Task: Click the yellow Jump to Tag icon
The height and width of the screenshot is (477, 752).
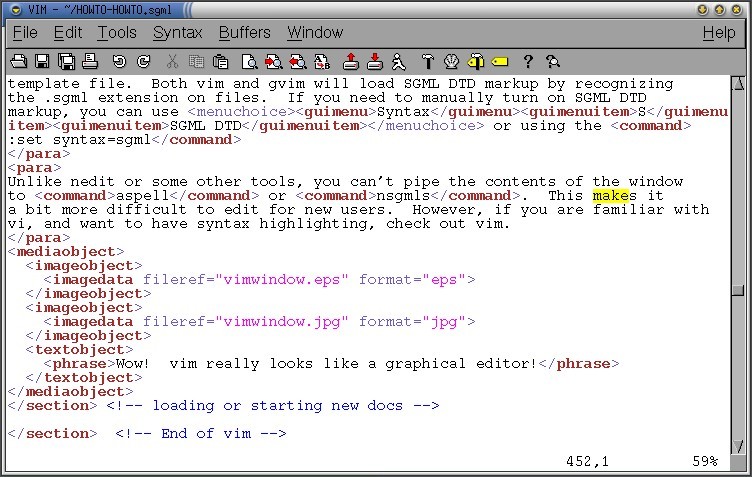Action: pos(500,61)
